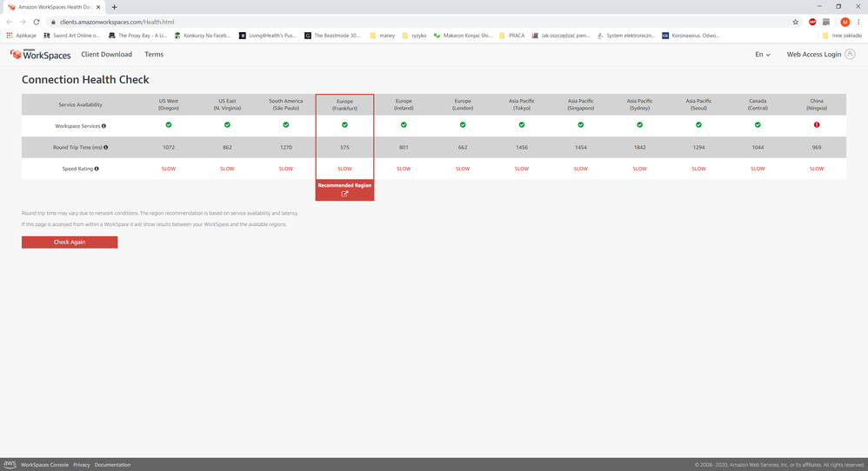
Task: Open the PRACA bookmarks folder
Action: (511, 36)
